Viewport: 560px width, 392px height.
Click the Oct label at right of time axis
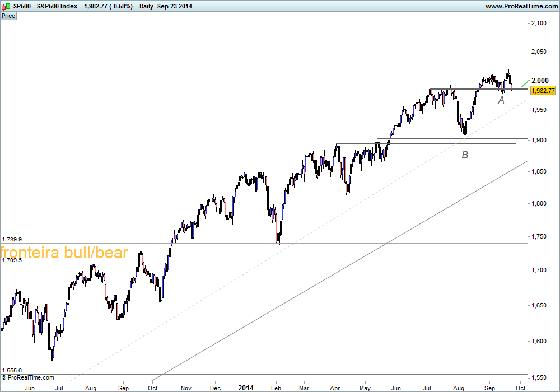(x=521, y=388)
